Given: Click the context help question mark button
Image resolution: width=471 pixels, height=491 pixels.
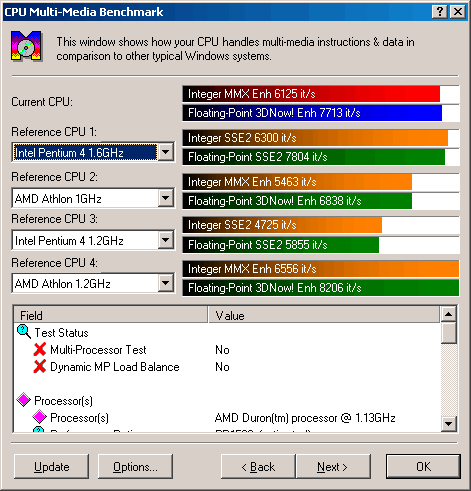Looking at the screenshot, I should (440, 12).
